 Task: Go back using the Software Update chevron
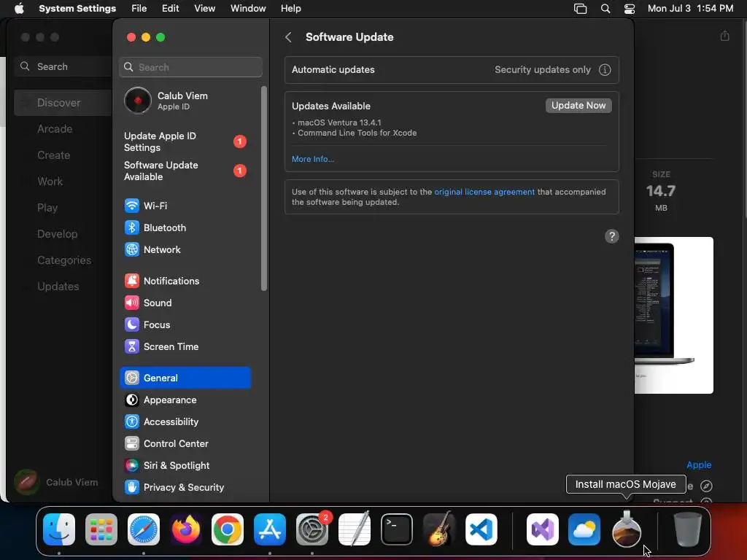(x=288, y=37)
